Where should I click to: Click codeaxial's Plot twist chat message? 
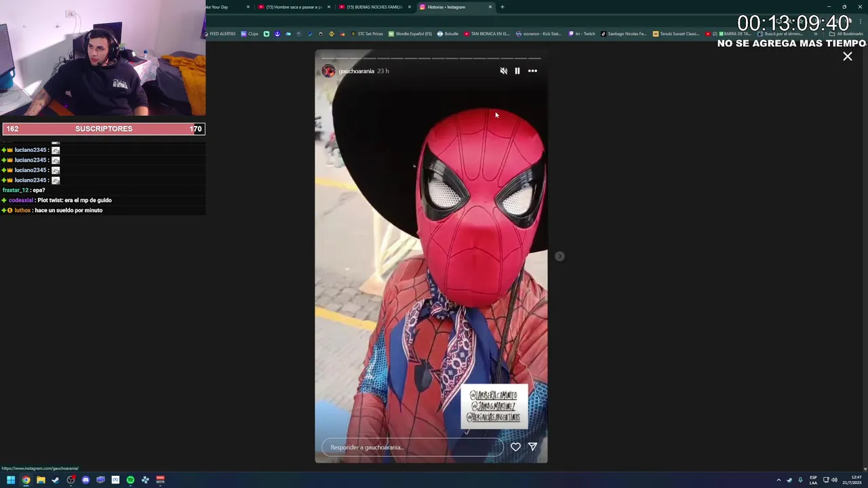[56, 201]
